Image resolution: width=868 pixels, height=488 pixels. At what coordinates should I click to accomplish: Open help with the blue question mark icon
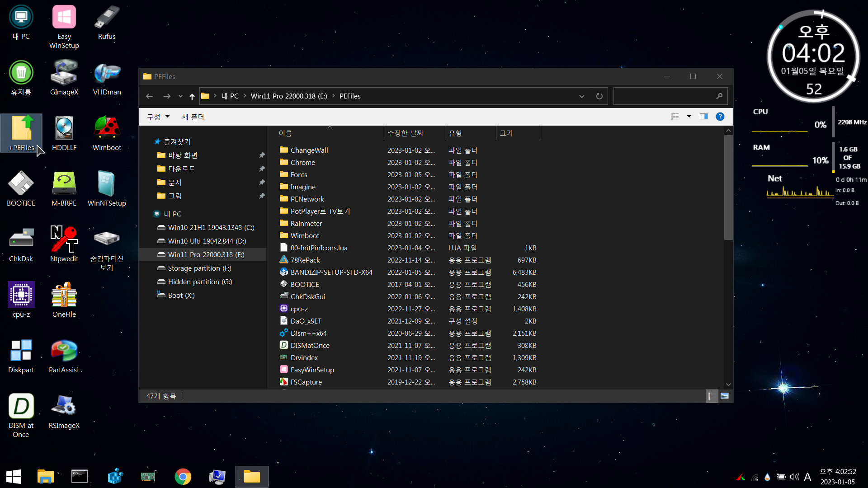[720, 117]
